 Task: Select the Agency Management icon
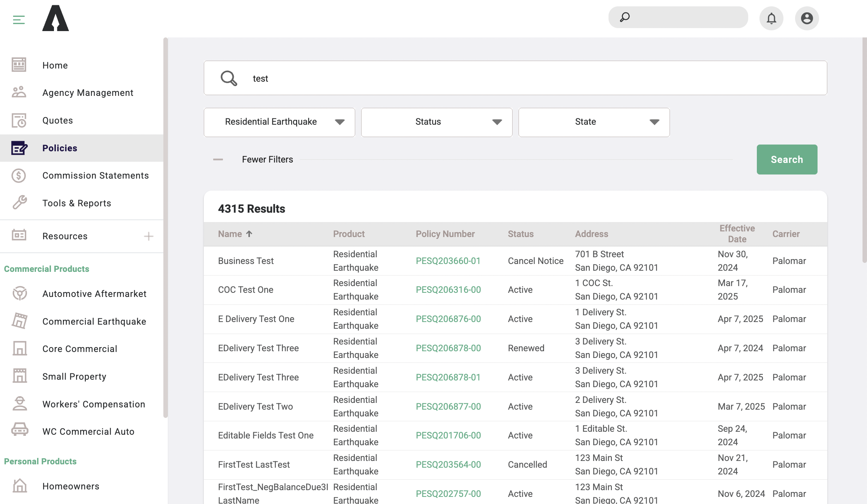click(x=19, y=92)
